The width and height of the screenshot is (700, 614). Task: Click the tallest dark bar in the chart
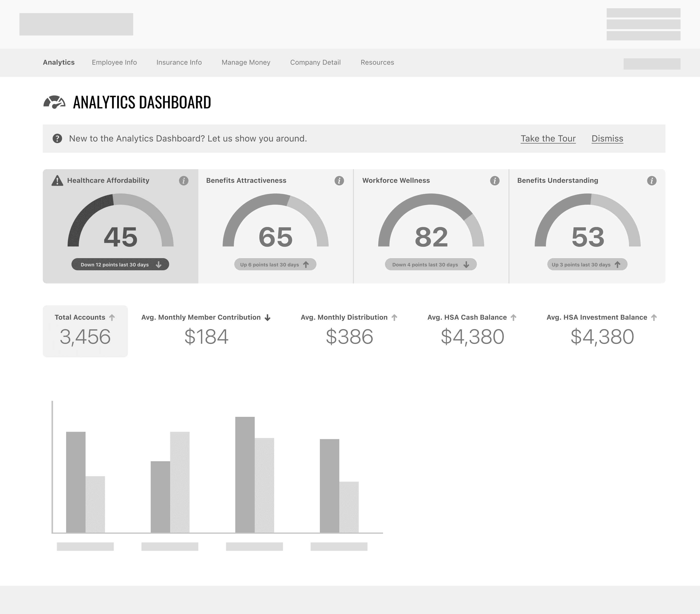(245, 475)
